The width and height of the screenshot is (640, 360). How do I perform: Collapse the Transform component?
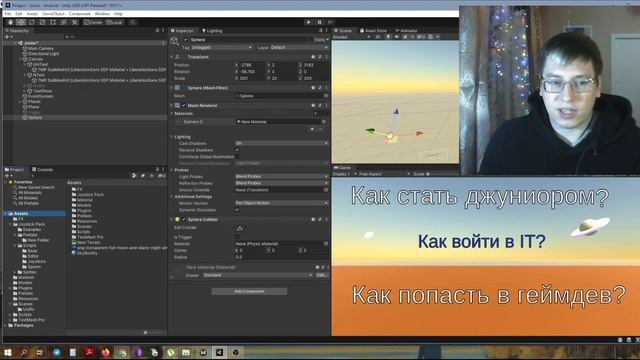(172, 57)
